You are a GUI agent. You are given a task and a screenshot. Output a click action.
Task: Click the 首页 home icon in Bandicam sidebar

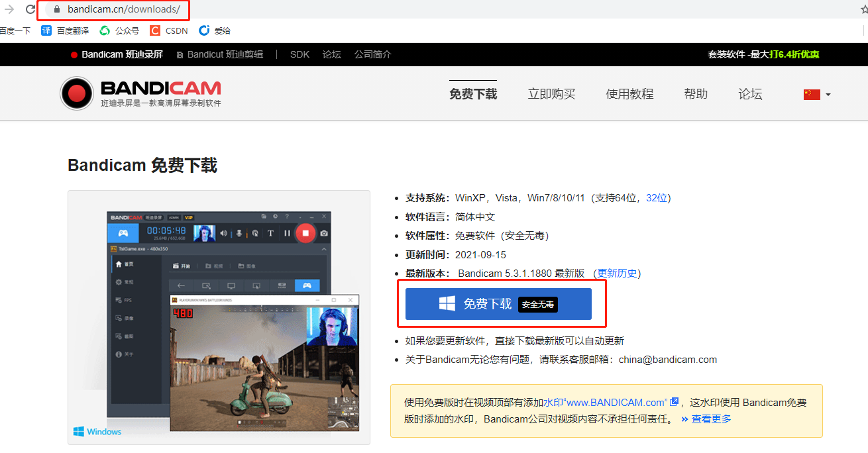119,264
